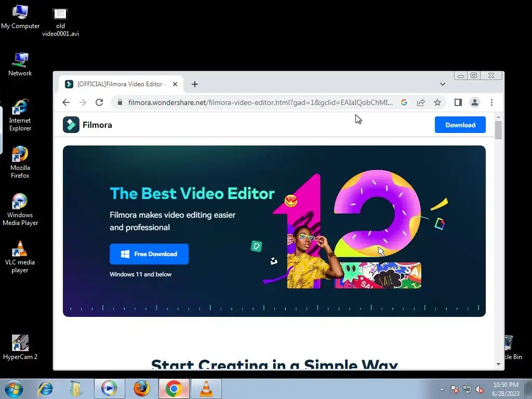The height and width of the screenshot is (399, 532).
Task: Click the Free Download button
Action: click(x=149, y=254)
